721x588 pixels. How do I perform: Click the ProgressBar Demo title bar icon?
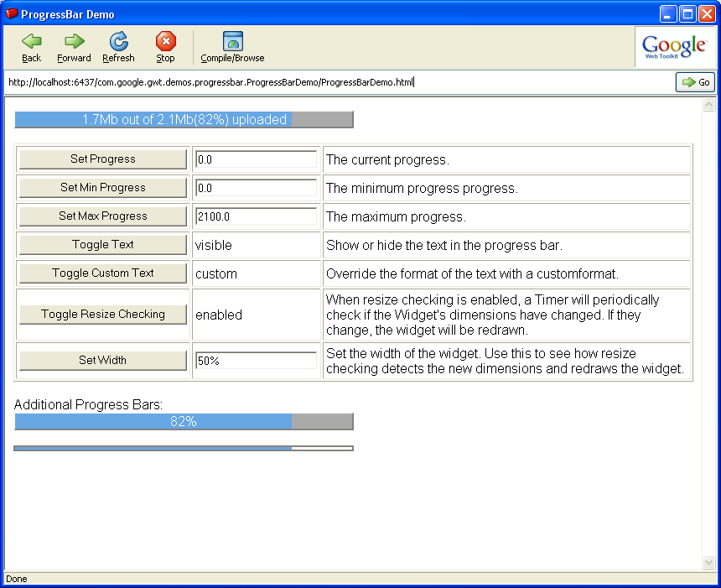click(12, 14)
